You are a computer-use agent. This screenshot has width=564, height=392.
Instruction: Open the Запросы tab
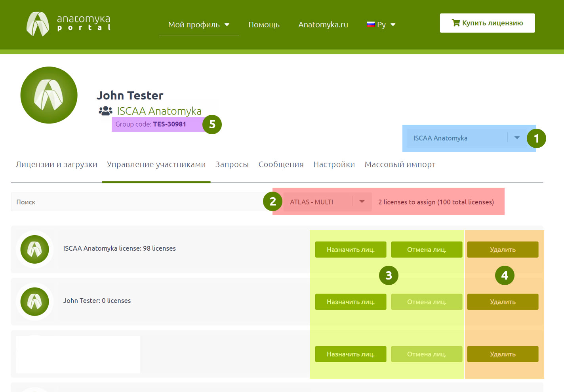[232, 164]
